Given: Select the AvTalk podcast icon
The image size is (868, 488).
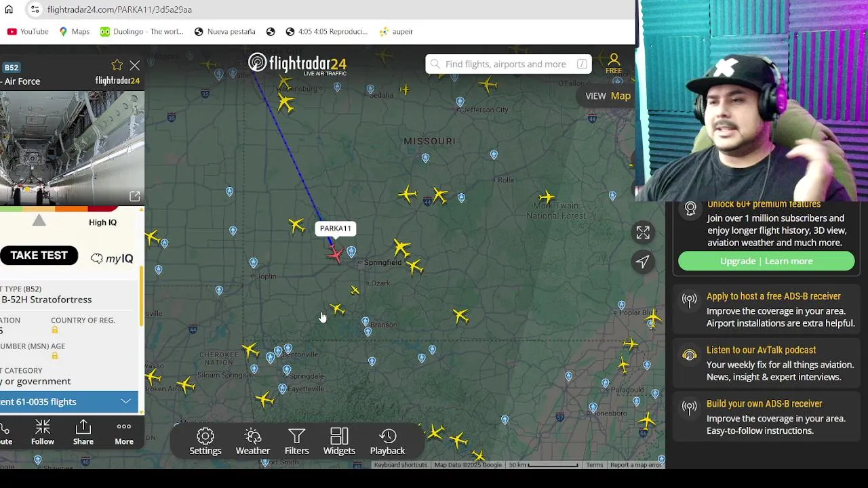Looking at the screenshot, I should [x=690, y=355].
